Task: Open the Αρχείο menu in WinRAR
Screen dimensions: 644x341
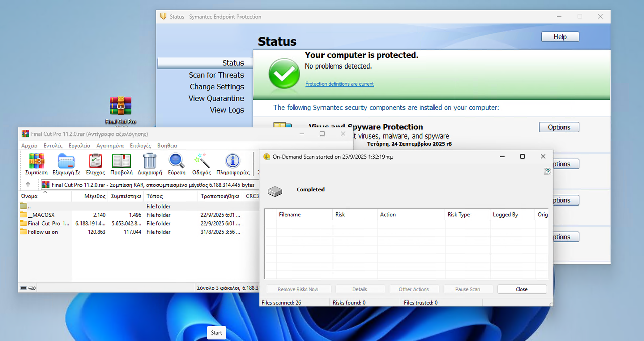Action: (29, 145)
